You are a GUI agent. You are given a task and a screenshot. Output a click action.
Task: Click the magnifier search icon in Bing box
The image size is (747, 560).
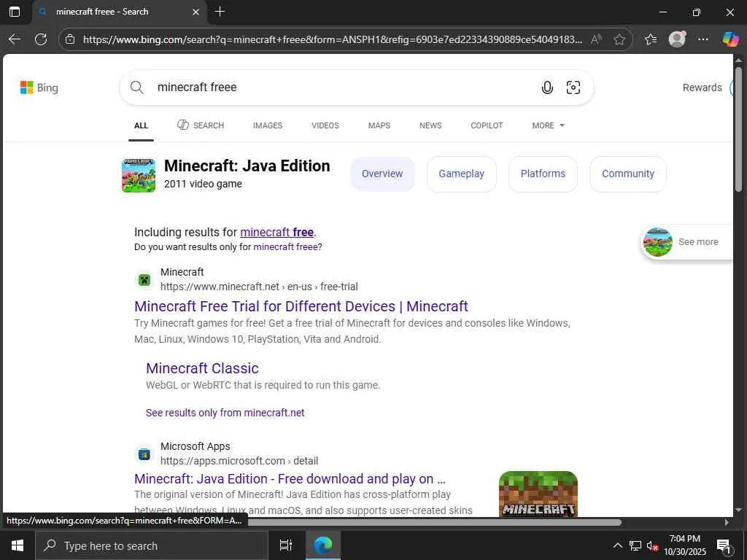point(136,87)
